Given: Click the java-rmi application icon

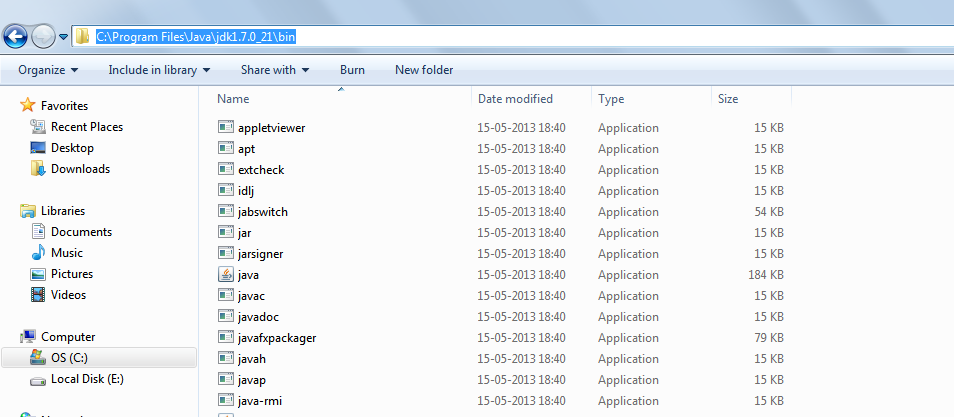Looking at the screenshot, I should [226, 400].
